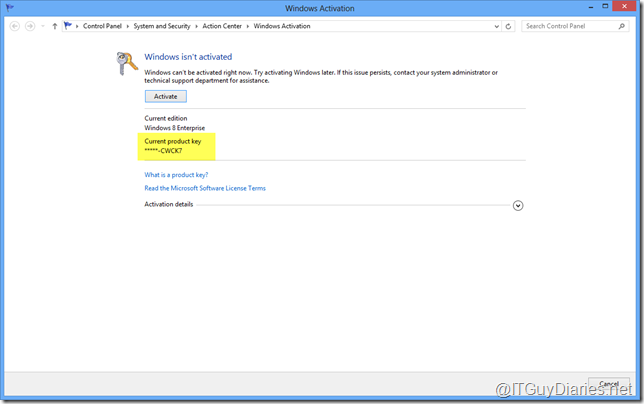Click the keys icon beside heading
The height and width of the screenshot is (404, 644).
point(127,63)
